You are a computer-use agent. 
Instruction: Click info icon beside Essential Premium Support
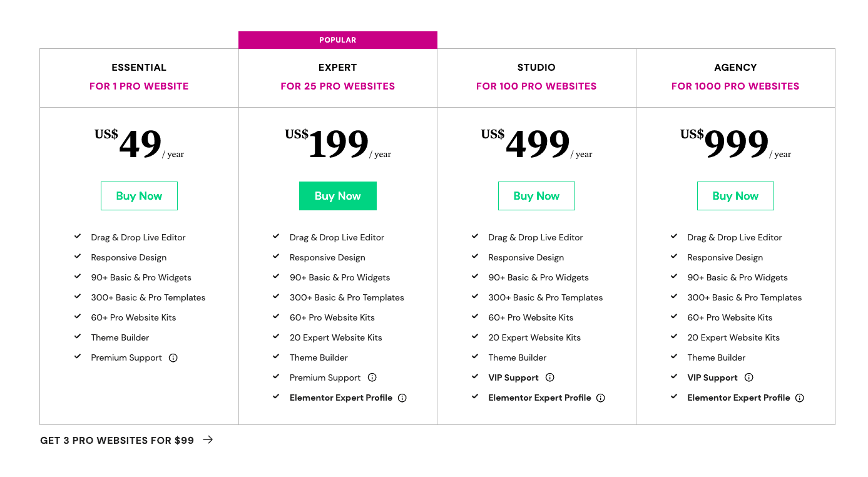[173, 358]
